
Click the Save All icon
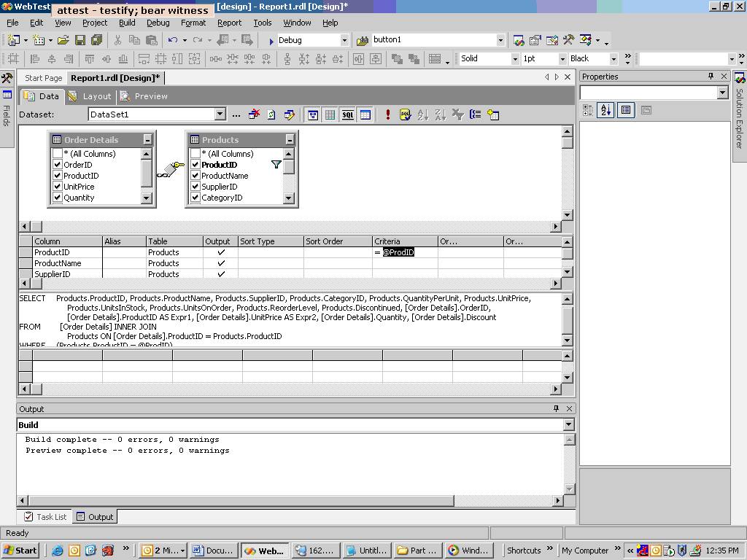97,41
